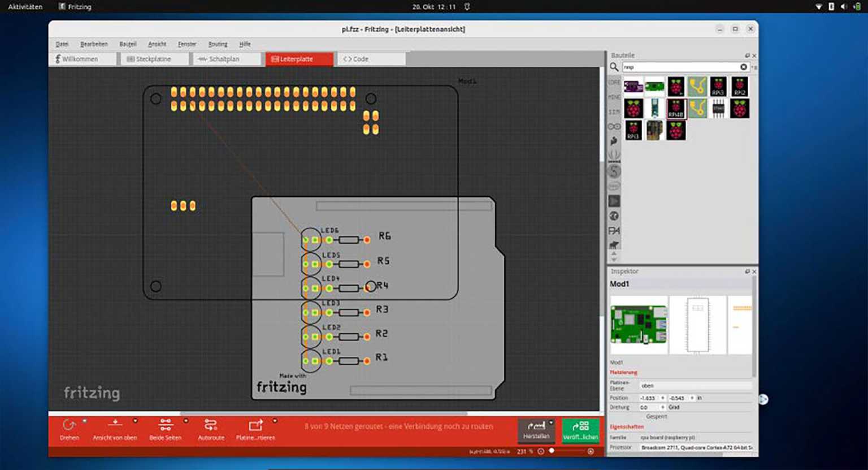Undock the Bauteile panel via float icon
The image size is (868, 470).
pos(747,55)
